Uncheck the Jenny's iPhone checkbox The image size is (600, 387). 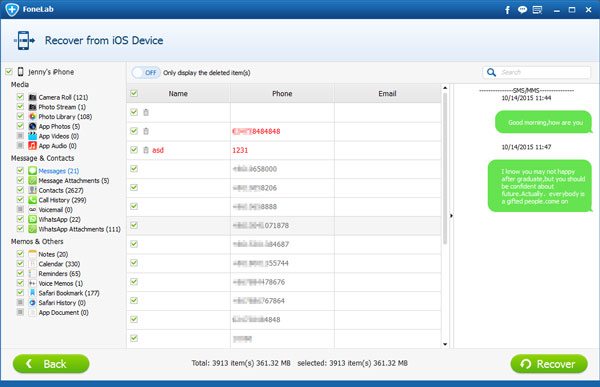9,72
